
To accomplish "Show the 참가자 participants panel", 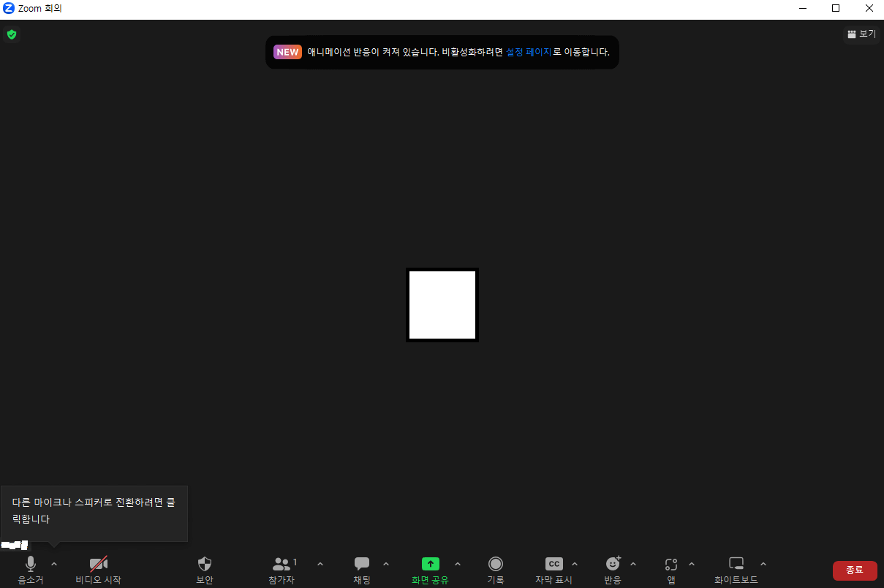I will point(282,569).
